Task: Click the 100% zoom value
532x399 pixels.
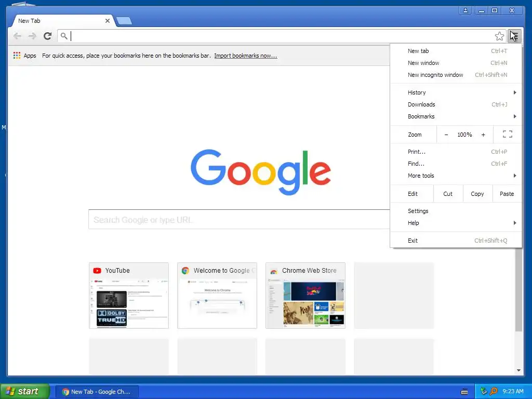Action: [x=464, y=135]
